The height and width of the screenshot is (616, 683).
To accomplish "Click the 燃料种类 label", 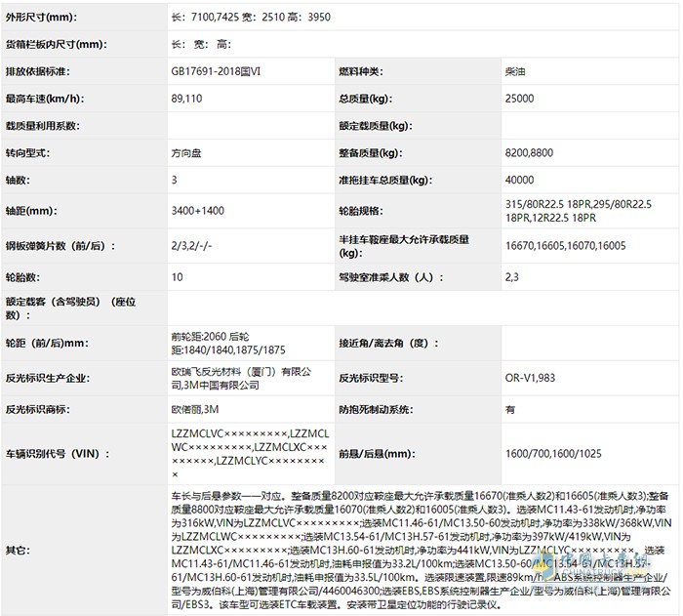I will coord(361,71).
